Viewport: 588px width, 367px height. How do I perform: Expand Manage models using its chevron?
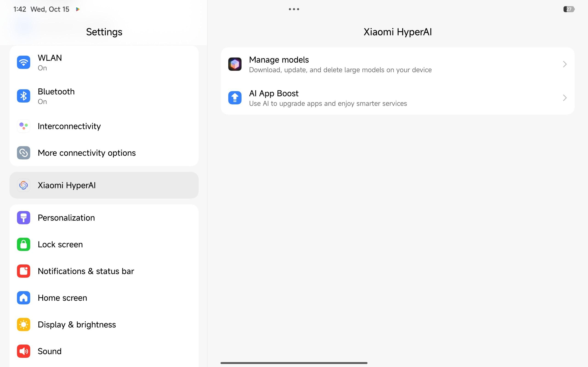click(x=564, y=64)
